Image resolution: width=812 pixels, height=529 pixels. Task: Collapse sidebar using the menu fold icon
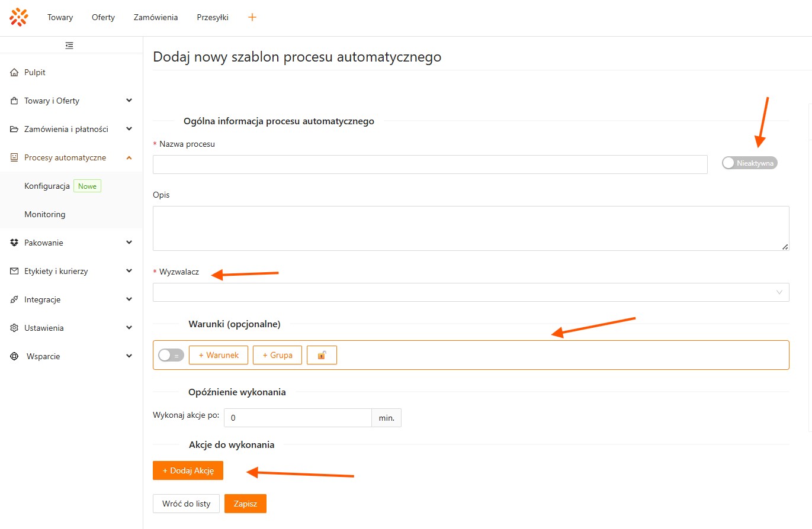coord(69,45)
